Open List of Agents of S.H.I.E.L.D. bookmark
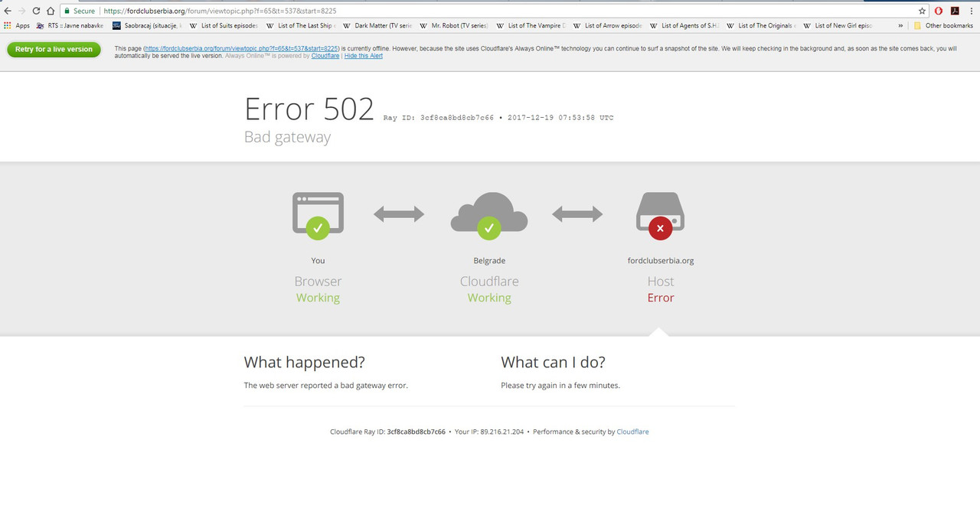 [684, 25]
